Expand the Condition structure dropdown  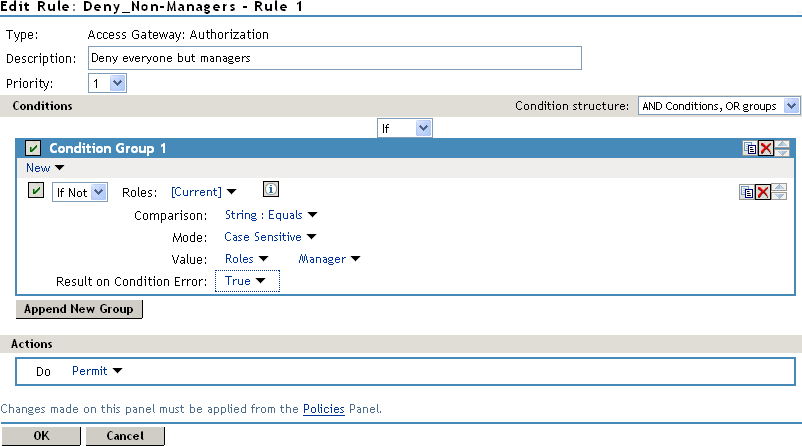719,106
